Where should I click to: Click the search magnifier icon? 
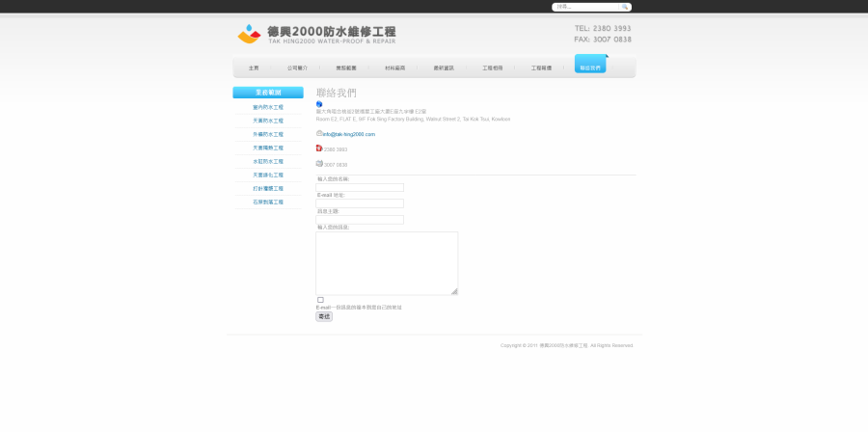pyautogui.click(x=624, y=7)
